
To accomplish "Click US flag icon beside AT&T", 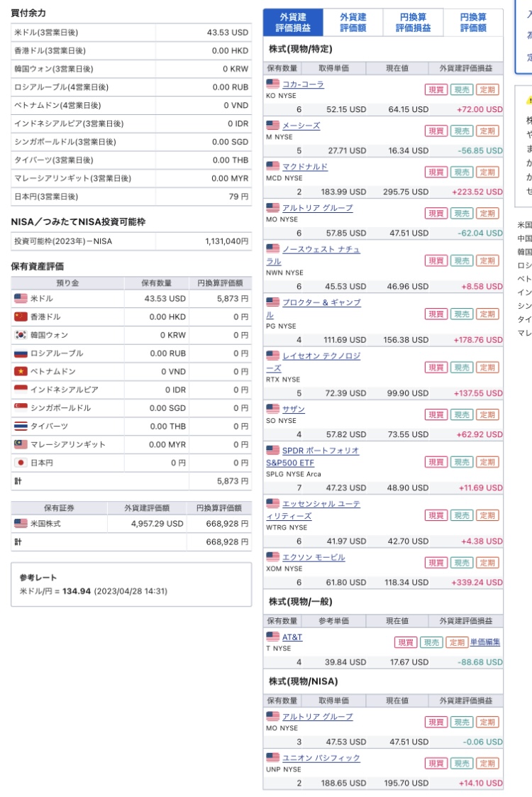I will click(273, 637).
